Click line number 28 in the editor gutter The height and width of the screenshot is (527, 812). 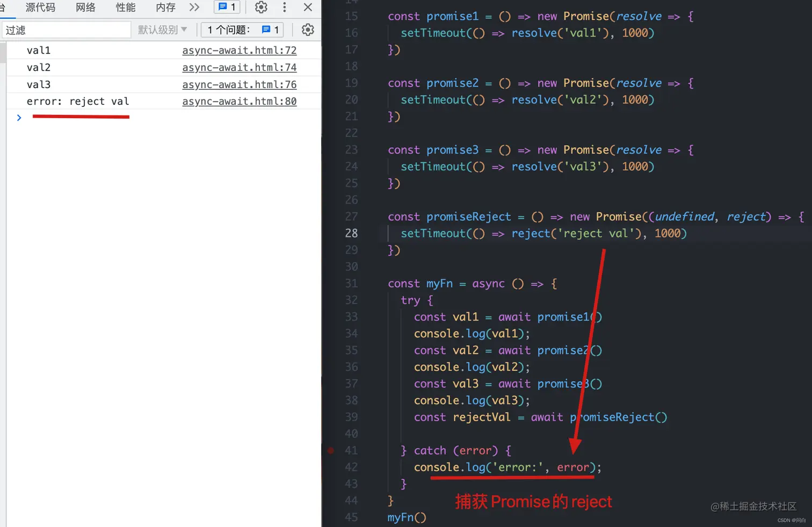351,233
